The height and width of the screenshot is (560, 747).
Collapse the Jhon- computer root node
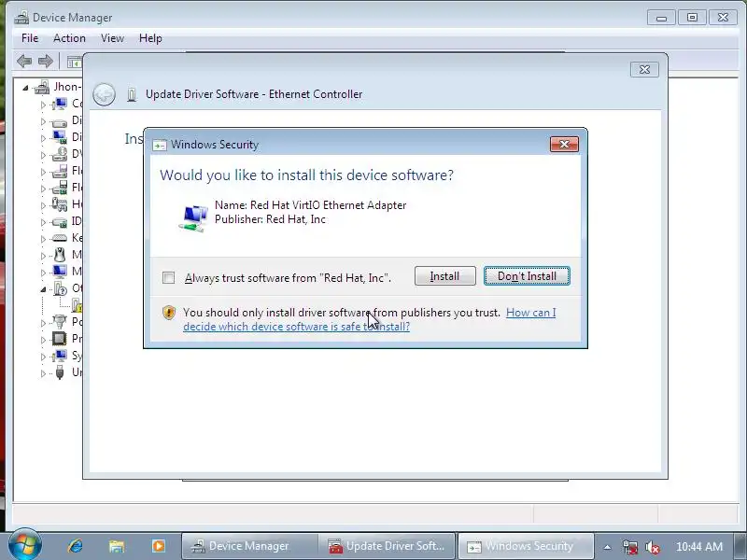[x=26, y=88]
